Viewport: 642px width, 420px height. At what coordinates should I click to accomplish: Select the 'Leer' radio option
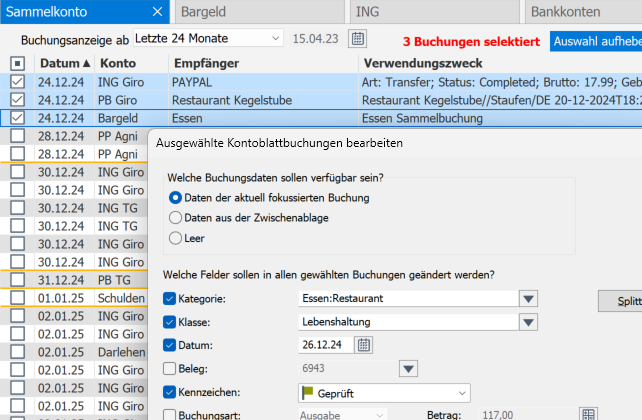[176, 238]
